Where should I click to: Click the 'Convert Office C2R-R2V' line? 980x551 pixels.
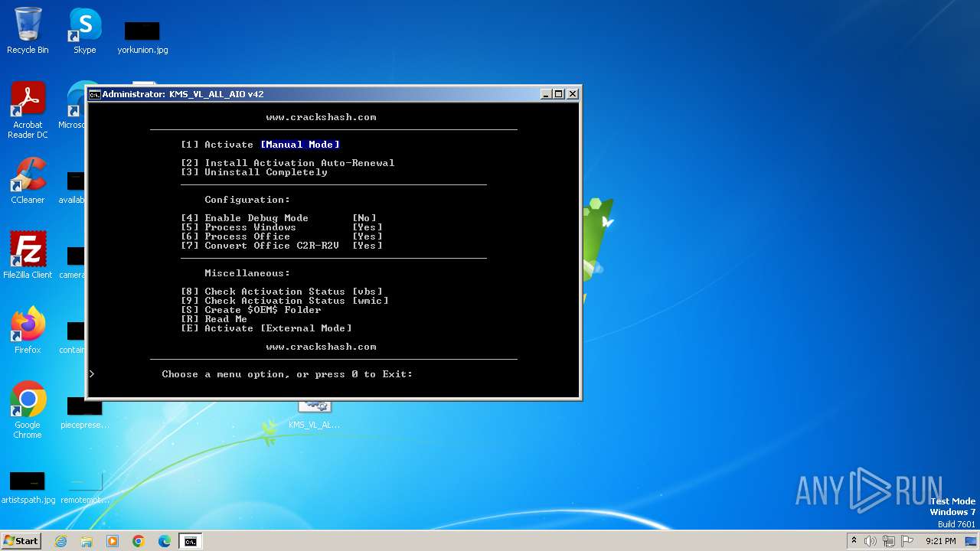(x=282, y=246)
